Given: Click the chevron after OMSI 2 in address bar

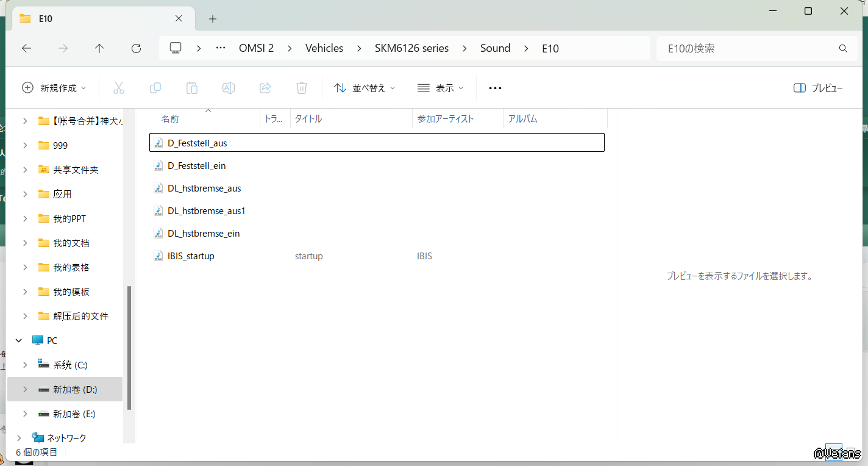Looking at the screenshot, I should coord(290,48).
